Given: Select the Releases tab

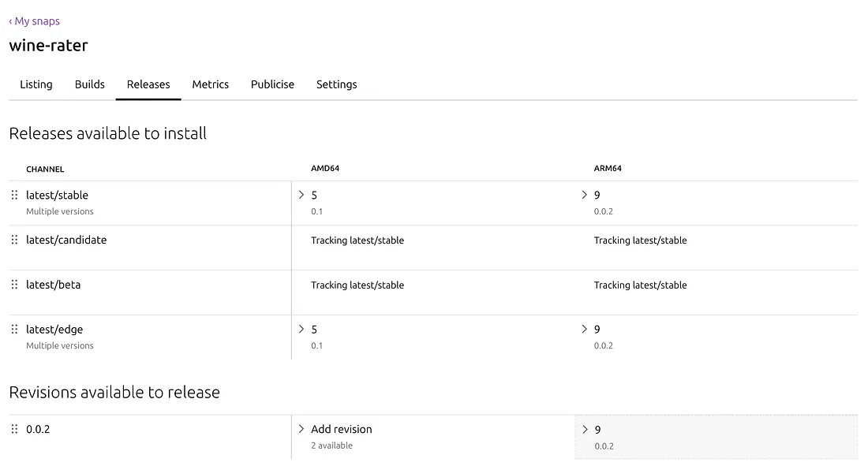Looking at the screenshot, I should click(x=148, y=84).
